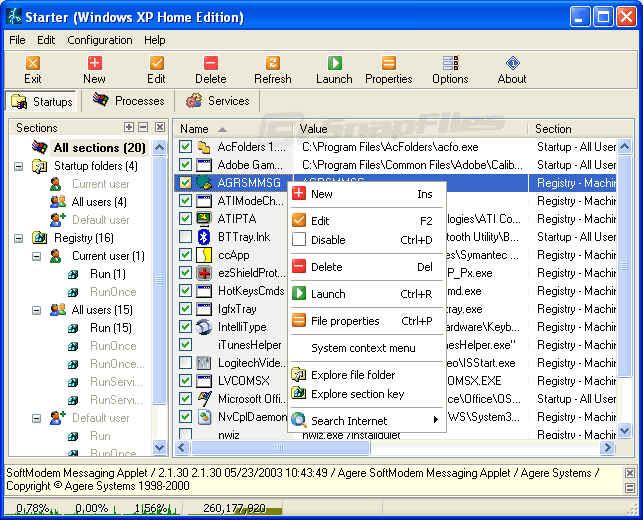
Task: Open the Configuration menu
Action: tap(99, 40)
